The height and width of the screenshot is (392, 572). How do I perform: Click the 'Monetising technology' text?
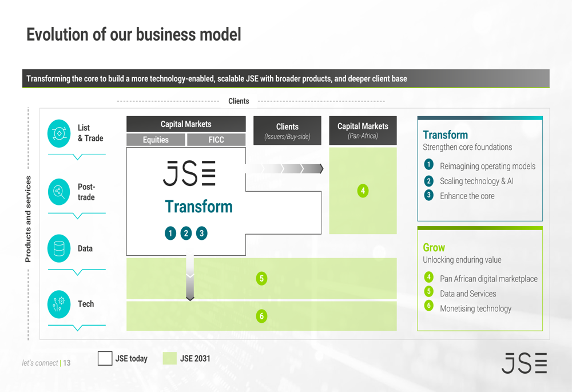point(476,309)
